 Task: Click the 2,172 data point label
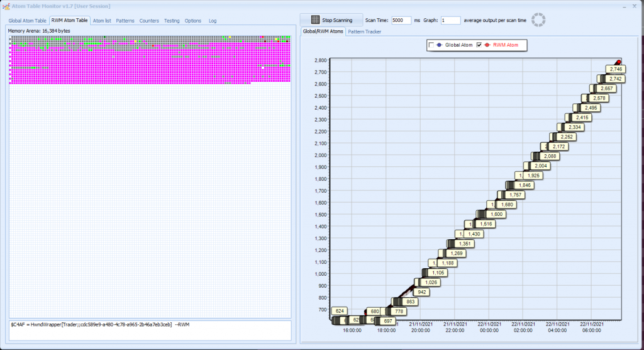[x=558, y=147]
